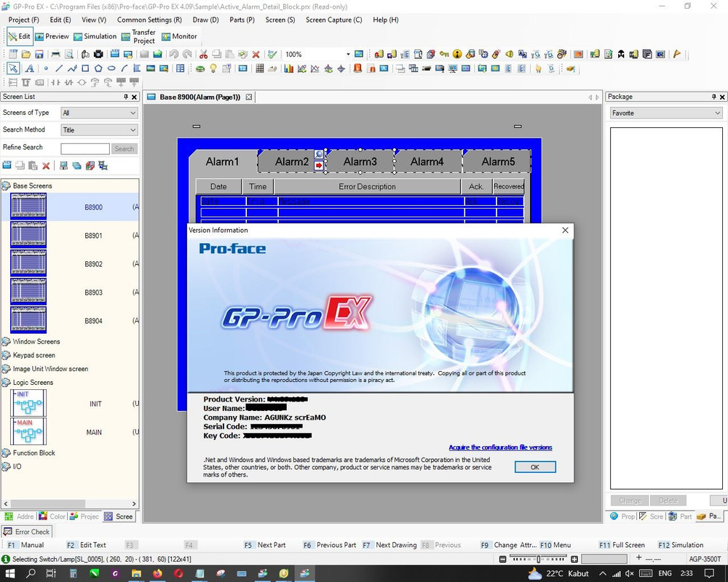Click the zoom out minus button
Viewport: 728px width, 582px height.
coord(502,559)
